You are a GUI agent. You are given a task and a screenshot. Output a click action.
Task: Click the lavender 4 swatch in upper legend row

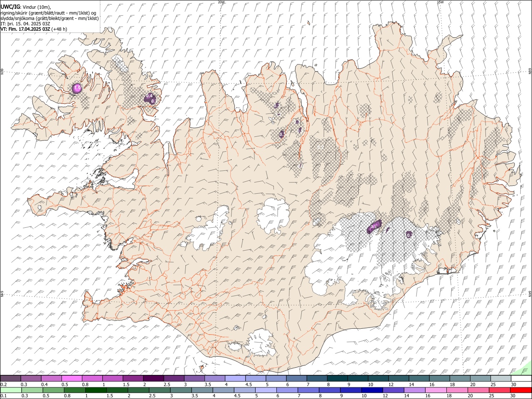point(235,378)
